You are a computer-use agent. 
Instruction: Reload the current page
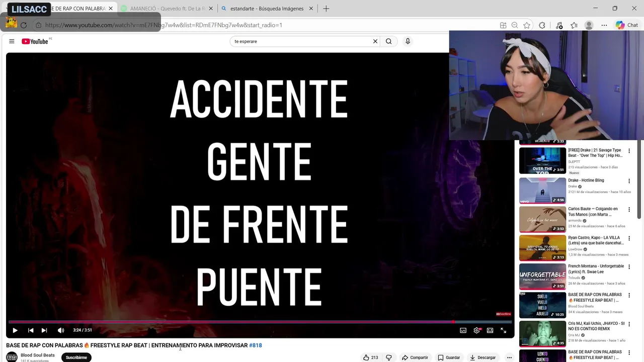click(x=24, y=25)
